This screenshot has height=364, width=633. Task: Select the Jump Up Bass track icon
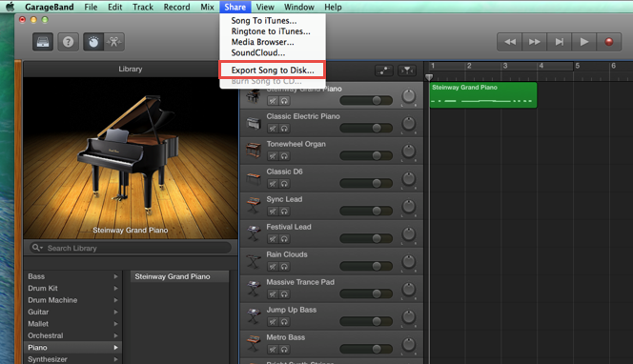click(x=254, y=316)
